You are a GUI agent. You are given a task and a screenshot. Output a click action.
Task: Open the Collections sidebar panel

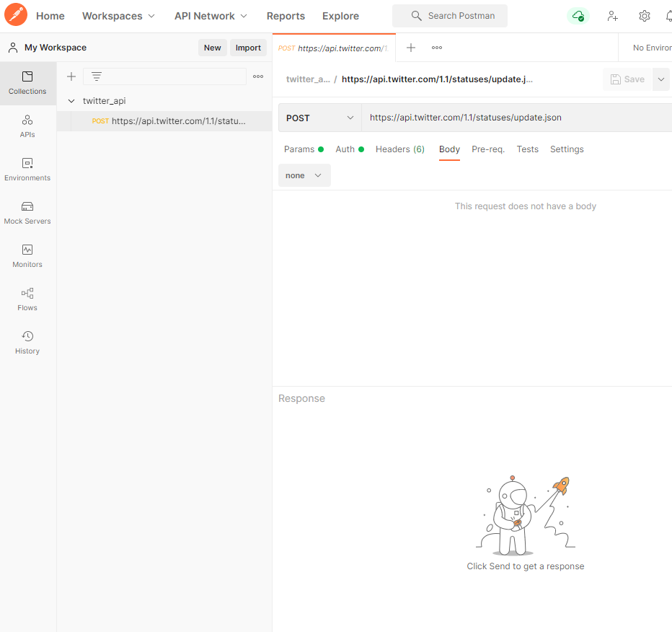27,83
